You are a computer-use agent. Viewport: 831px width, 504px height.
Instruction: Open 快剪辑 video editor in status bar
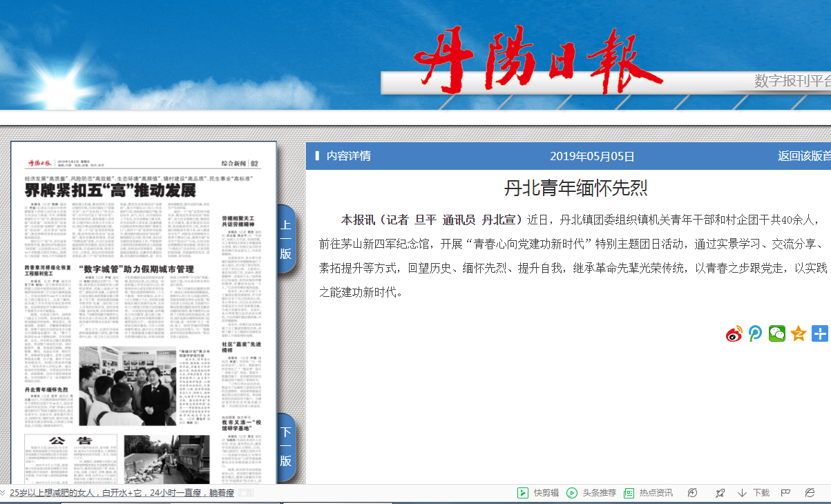tap(539, 493)
